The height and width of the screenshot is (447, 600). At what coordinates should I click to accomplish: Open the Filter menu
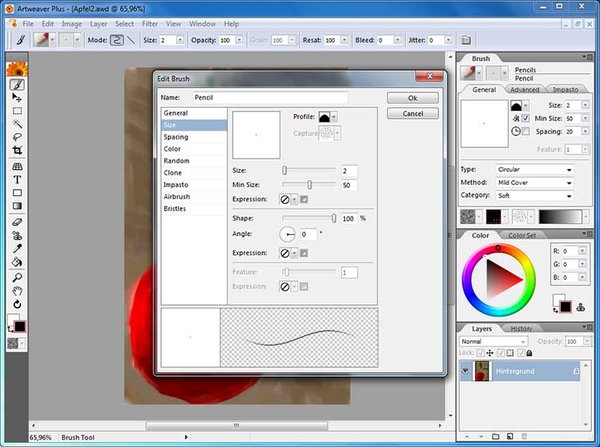pos(150,23)
